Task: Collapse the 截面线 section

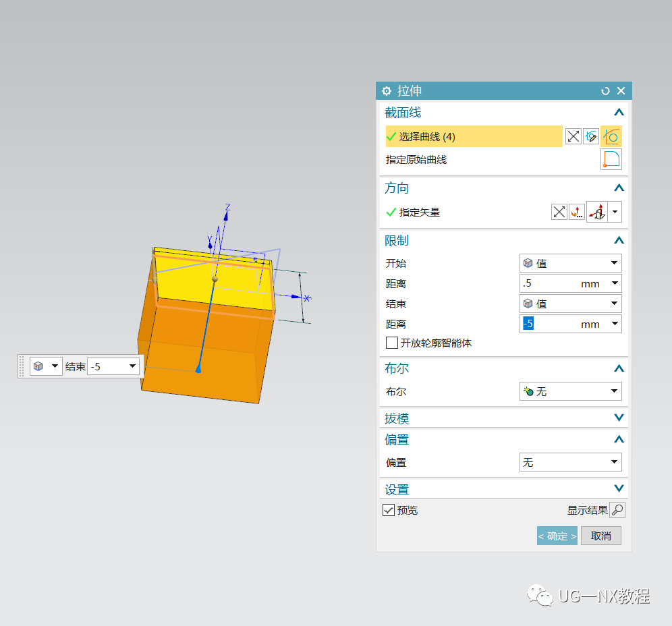Action: (619, 112)
